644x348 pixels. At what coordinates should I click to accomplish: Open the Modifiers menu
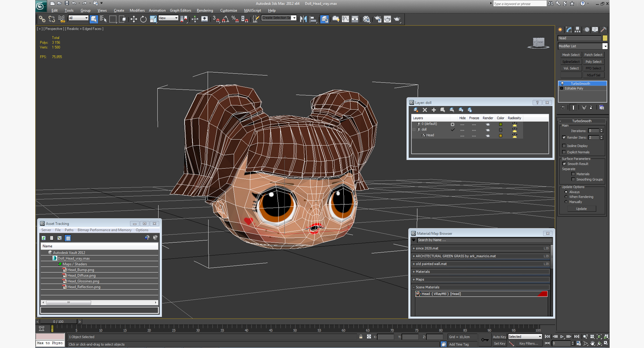point(137,10)
